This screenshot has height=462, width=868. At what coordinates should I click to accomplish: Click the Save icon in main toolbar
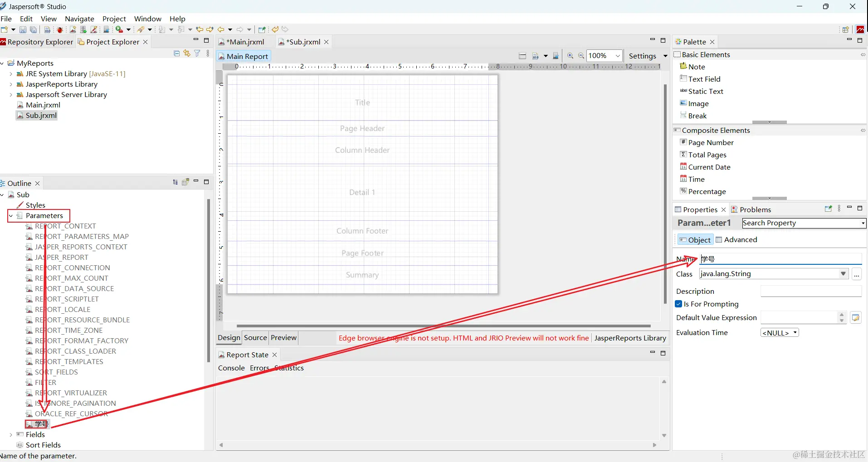pyautogui.click(x=23, y=29)
